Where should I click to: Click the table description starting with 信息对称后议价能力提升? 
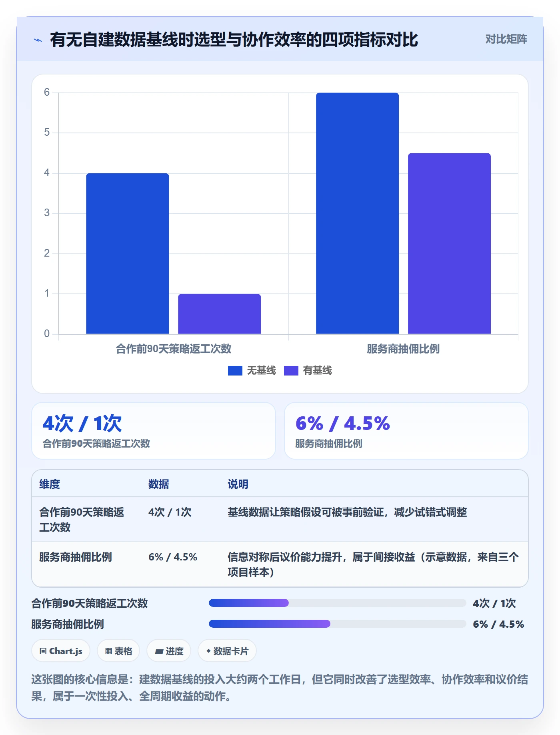pos(373,564)
